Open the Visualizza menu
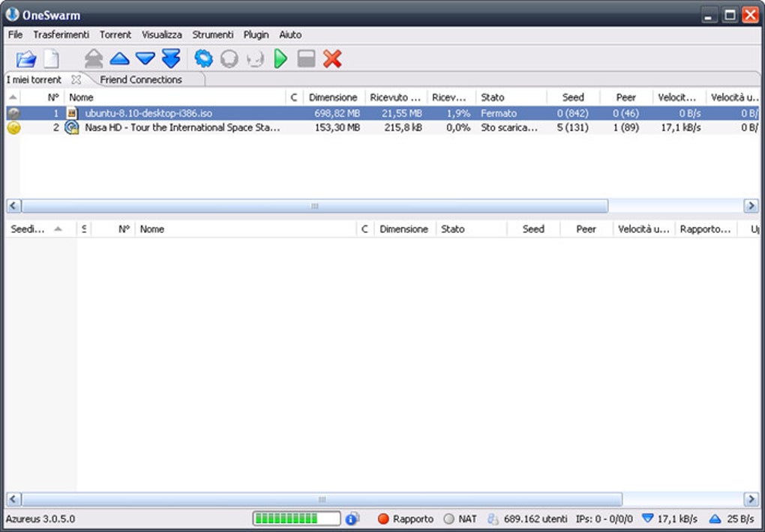Viewport: 765px width, 532px height. point(161,34)
